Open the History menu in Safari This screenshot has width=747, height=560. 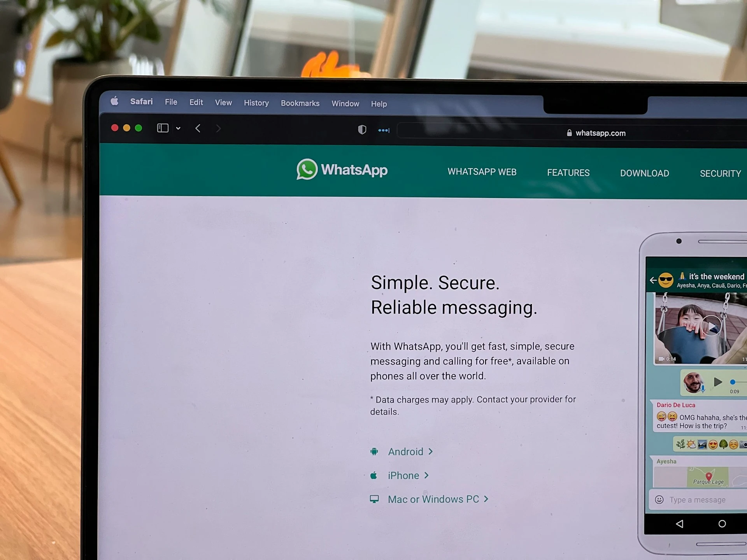pos(256,103)
